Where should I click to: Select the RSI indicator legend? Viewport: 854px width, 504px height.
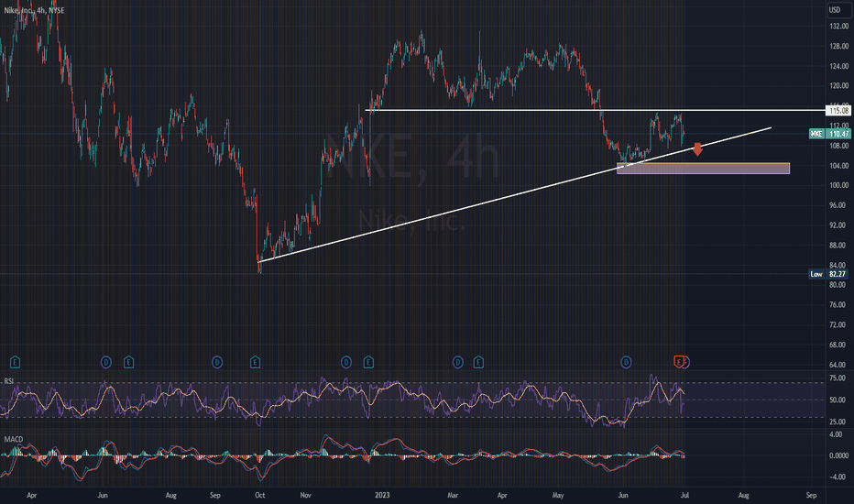(9, 381)
